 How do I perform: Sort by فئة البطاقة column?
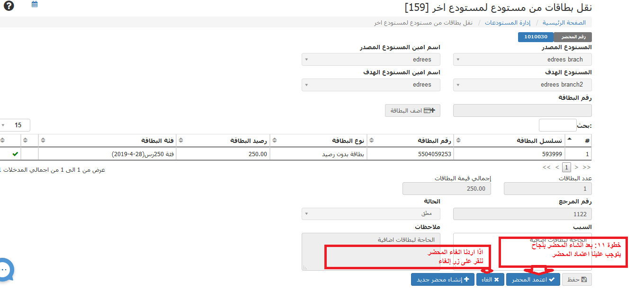click(x=107, y=141)
